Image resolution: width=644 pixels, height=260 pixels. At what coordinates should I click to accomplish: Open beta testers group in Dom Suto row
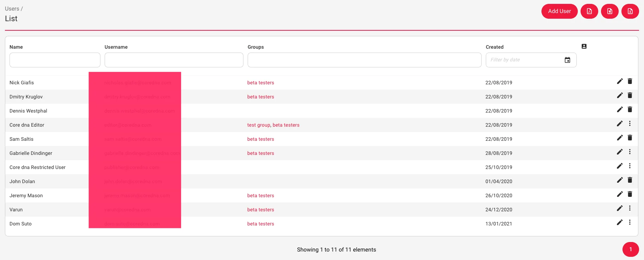pyautogui.click(x=261, y=224)
